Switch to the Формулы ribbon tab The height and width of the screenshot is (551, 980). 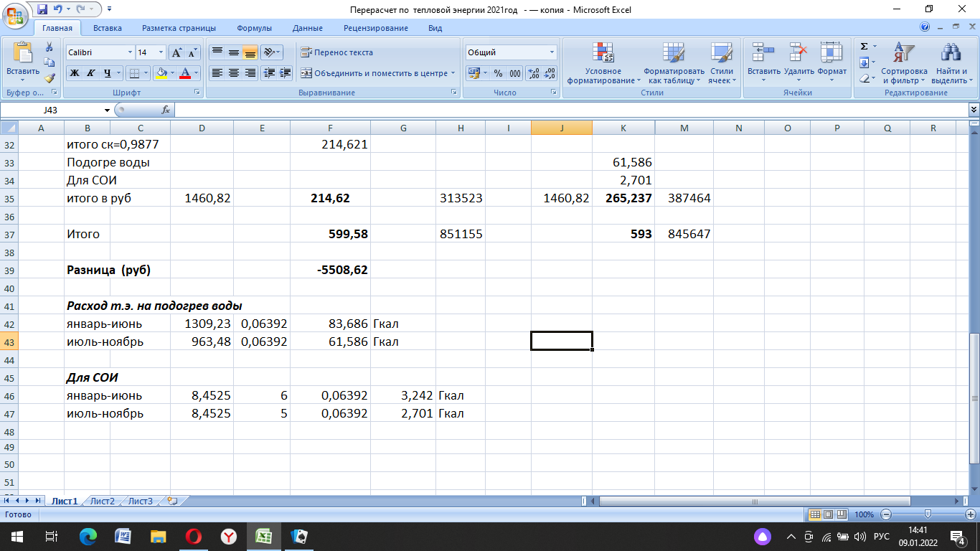click(254, 28)
